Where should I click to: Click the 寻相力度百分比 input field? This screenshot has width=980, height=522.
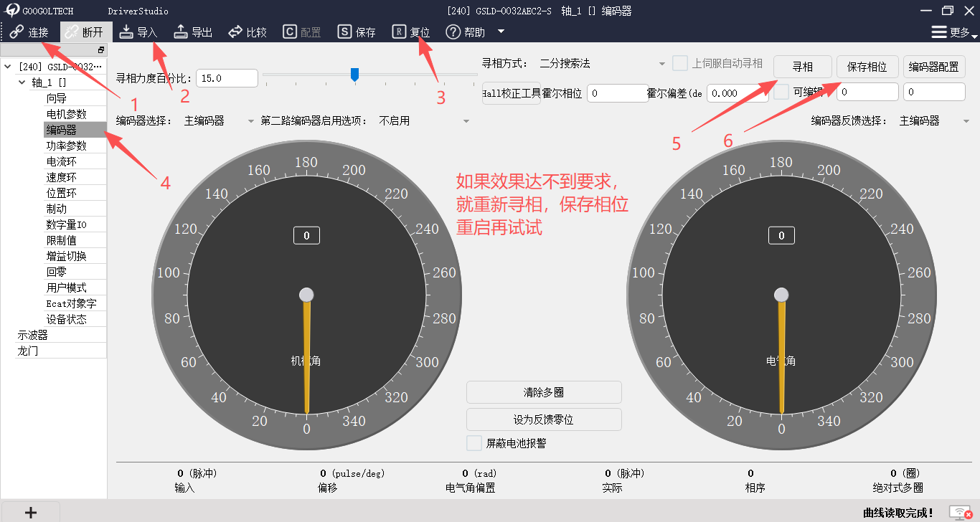click(227, 78)
